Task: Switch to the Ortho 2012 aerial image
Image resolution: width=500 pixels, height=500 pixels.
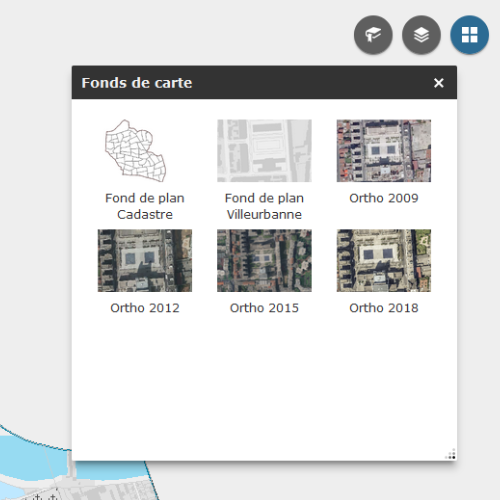Action: click(145, 260)
